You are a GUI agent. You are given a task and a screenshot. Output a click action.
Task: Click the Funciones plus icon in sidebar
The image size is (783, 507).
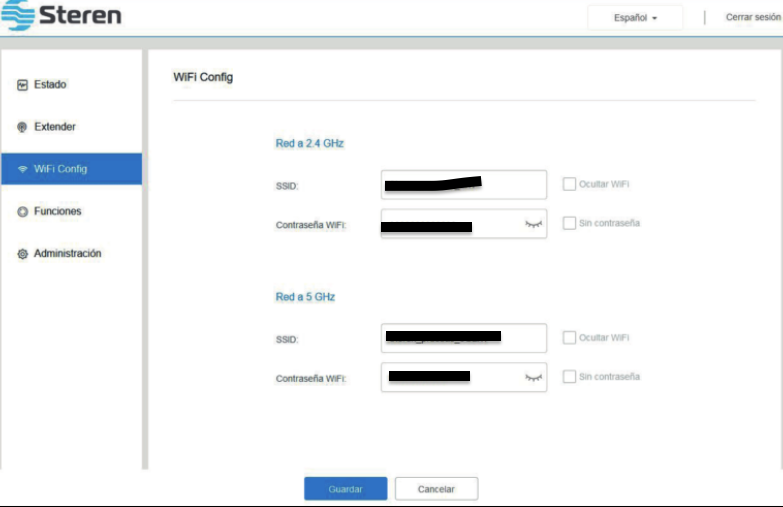click(22, 212)
